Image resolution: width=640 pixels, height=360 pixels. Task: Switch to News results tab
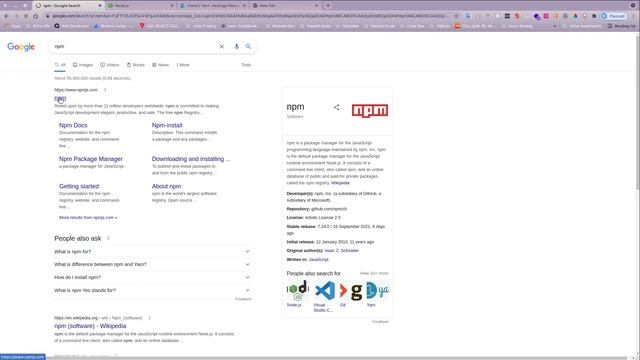coord(160,65)
